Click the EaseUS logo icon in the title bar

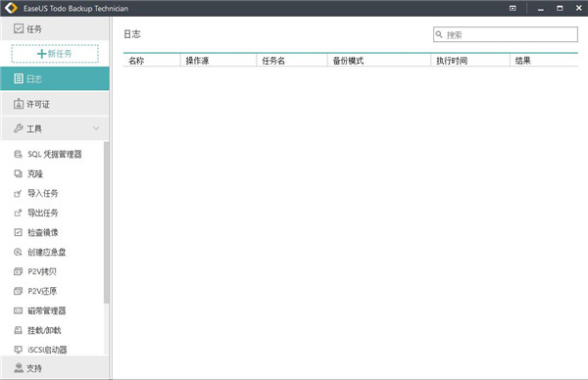coord(11,8)
